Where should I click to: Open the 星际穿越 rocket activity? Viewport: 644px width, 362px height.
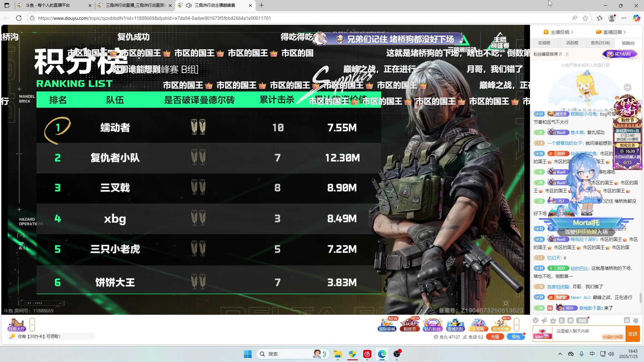[x=387, y=324]
